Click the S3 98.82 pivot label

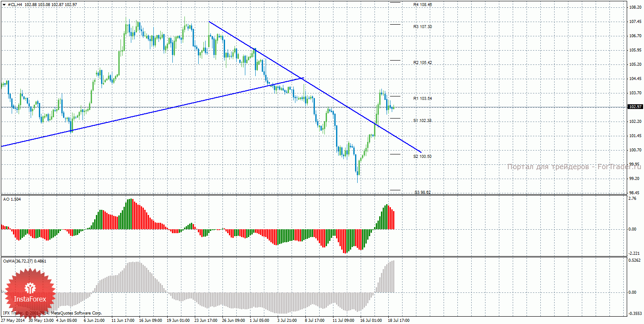pyautogui.click(x=422, y=192)
